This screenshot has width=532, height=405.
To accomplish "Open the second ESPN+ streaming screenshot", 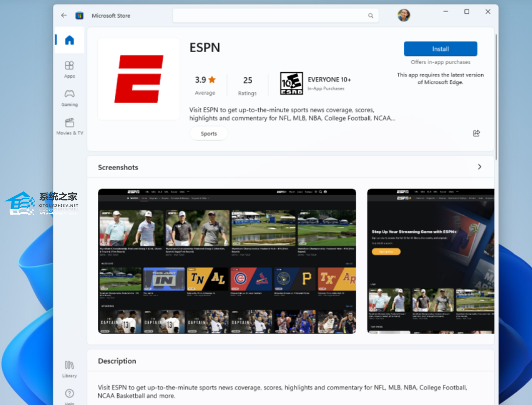I will 431,261.
